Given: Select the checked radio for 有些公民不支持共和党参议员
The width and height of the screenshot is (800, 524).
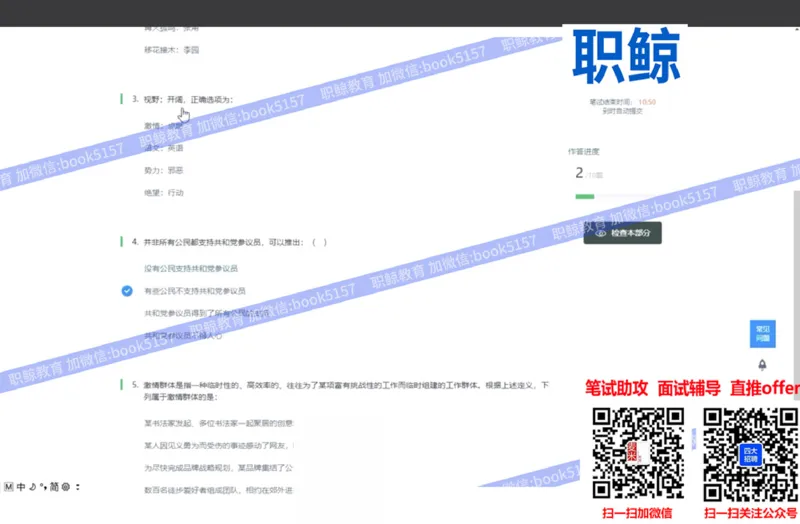Looking at the screenshot, I should [x=127, y=291].
